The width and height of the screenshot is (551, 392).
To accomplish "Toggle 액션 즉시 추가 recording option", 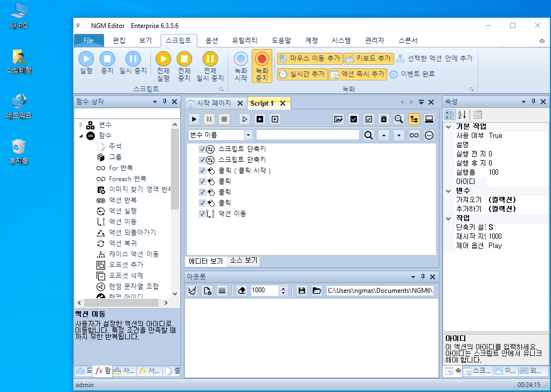I will click(x=358, y=74).
